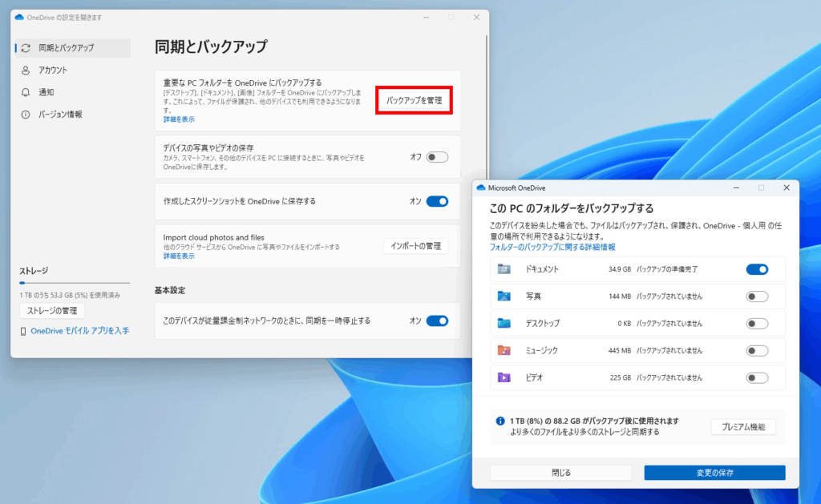The width and height of the screenshot is (821, 504).
Task: Click the ミュージック folder icon
Action: click(504, 350)
